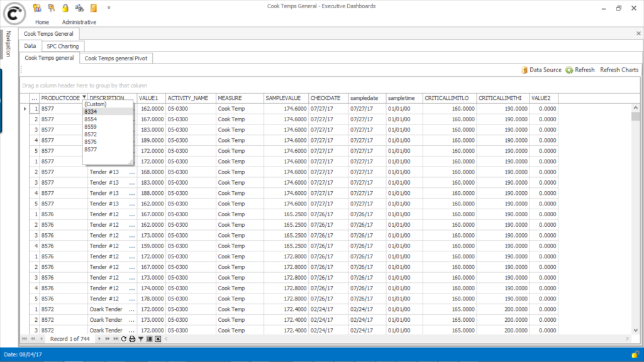Jump to the last record with the navigator
This screenshot has height=362, width=644.
116,339
